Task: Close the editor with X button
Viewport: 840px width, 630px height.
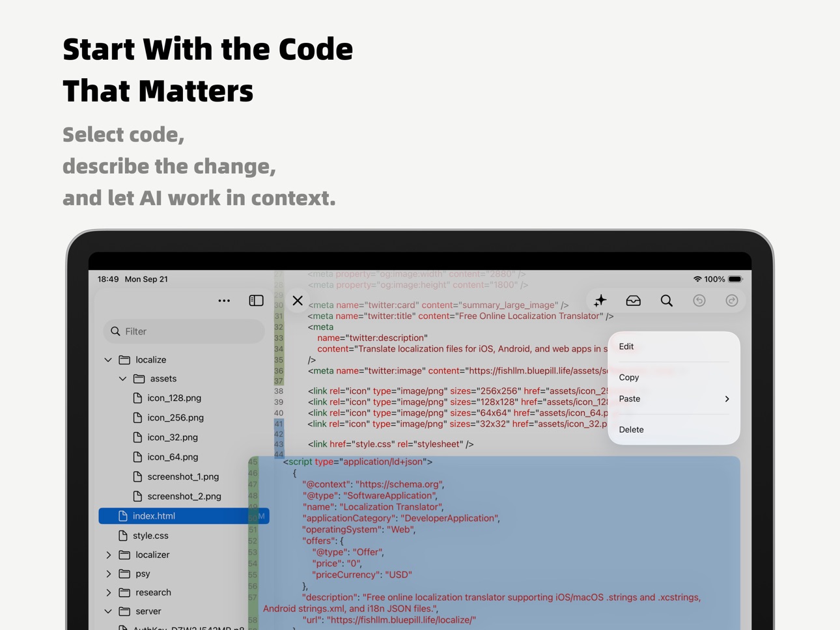Action: click(x=298, y=301)
